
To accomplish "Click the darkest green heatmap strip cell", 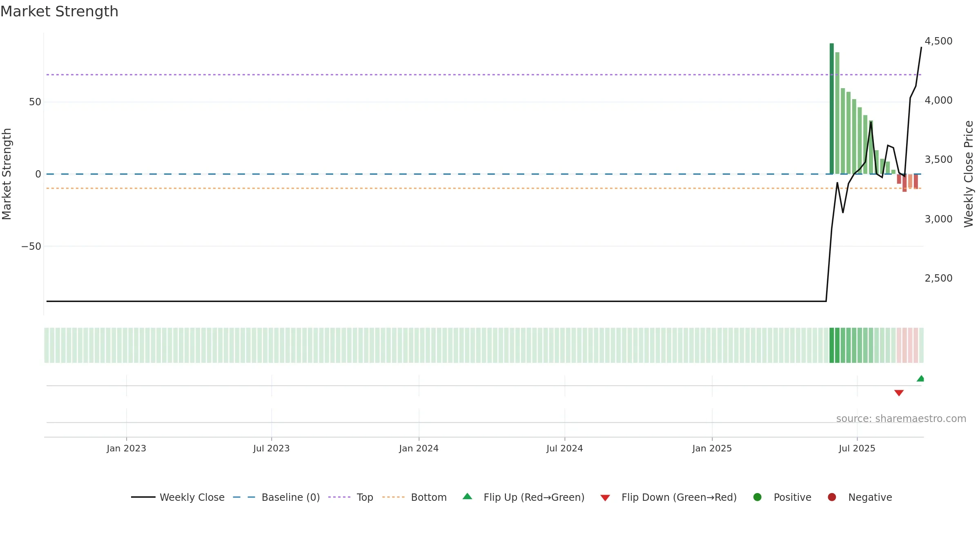I will [x=831, y=345].
